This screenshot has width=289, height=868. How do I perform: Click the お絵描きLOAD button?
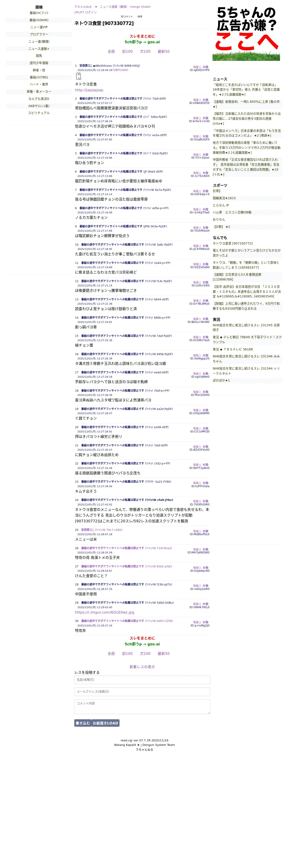coord(105,723)
